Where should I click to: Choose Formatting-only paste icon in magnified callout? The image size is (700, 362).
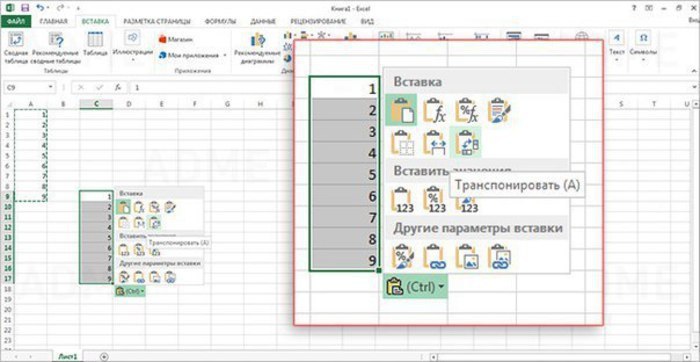[x=403, y=257]
